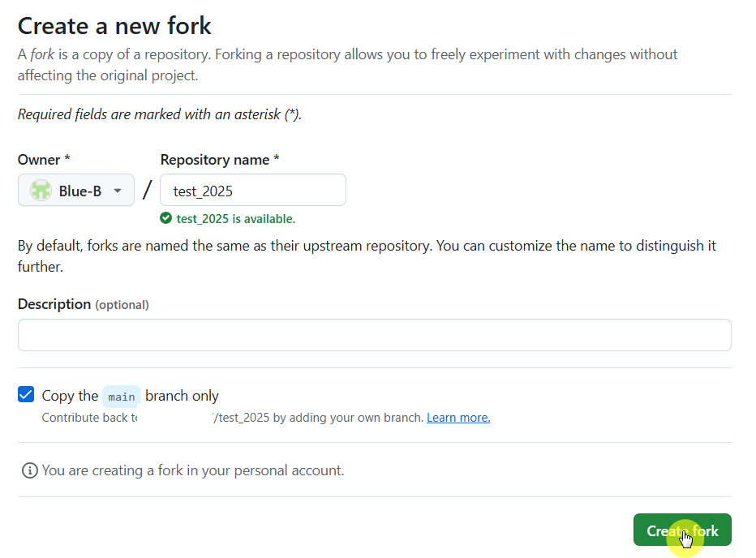Image resolution: width=756 pixels, height=558 pixels.
Task: Open the Learn more link
Action: pos(458,418)
